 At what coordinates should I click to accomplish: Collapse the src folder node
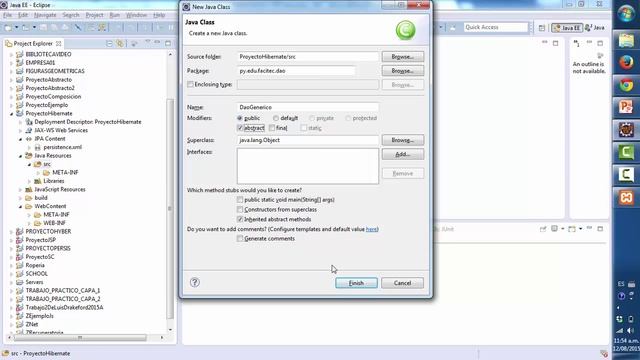(x=29, y=164)
